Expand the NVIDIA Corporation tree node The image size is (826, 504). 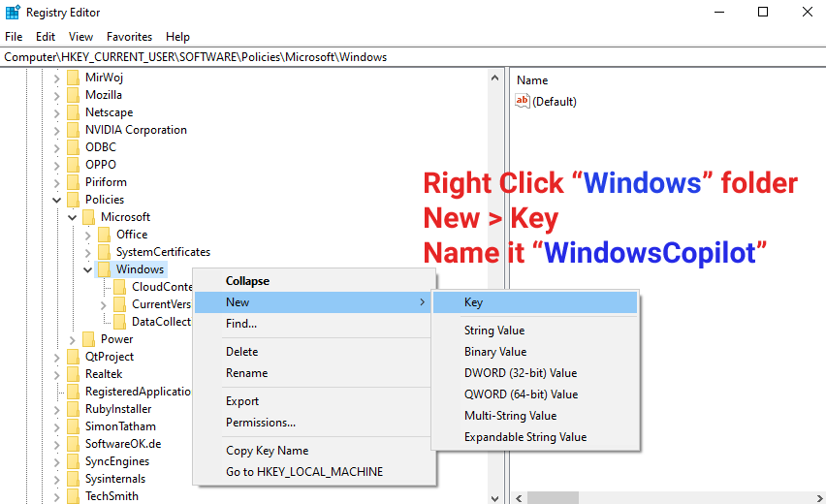57,131
